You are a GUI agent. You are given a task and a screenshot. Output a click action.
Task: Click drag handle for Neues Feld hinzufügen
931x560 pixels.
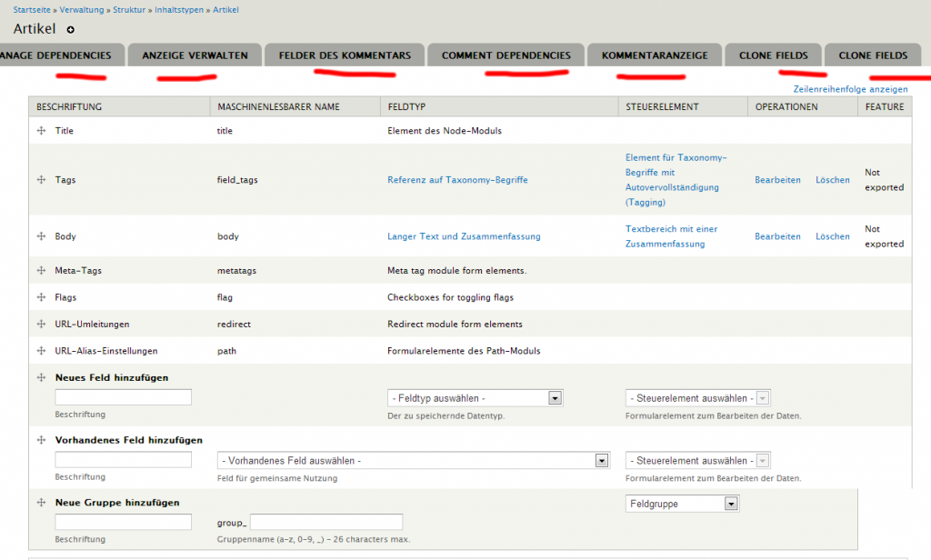[x=41, y=377]
